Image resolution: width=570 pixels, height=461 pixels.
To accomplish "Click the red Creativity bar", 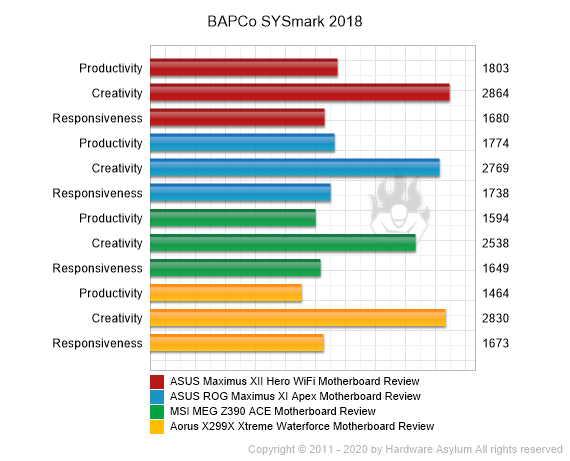I will pos(300,93).
